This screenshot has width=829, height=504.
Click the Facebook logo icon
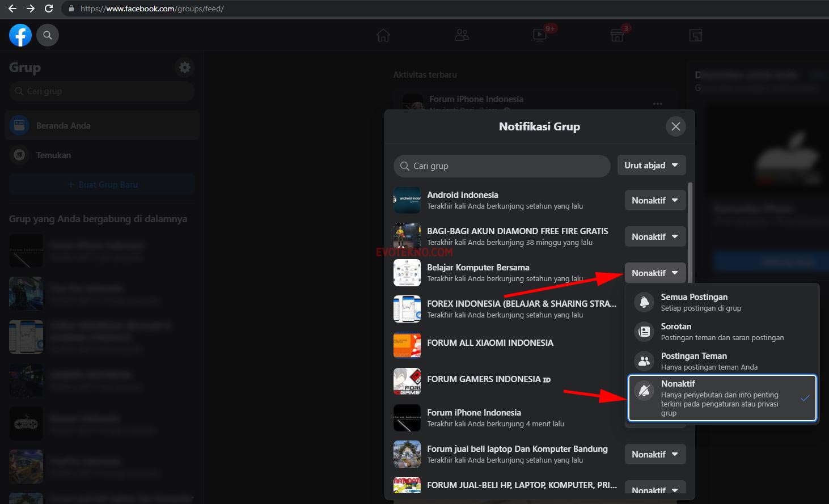click(x=20, y=35)
